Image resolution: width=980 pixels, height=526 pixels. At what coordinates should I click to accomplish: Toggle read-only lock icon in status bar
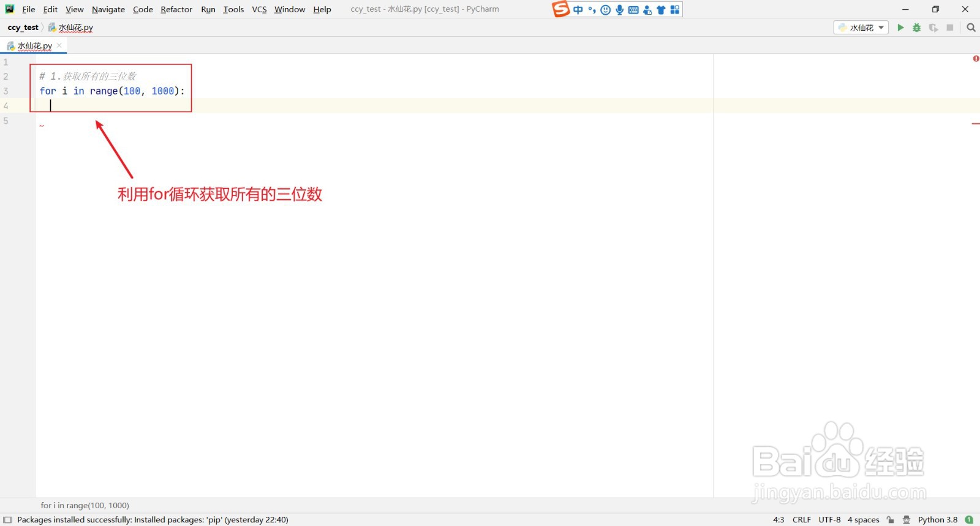click(890, 520)
